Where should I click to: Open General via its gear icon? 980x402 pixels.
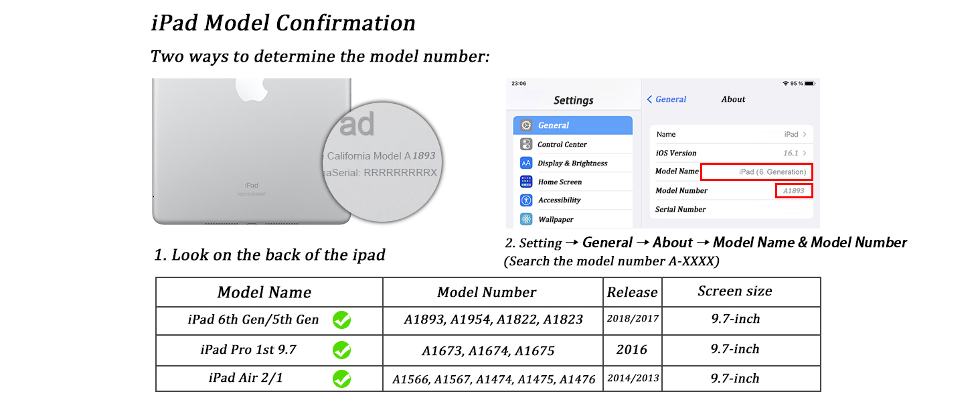coord(526,125)
